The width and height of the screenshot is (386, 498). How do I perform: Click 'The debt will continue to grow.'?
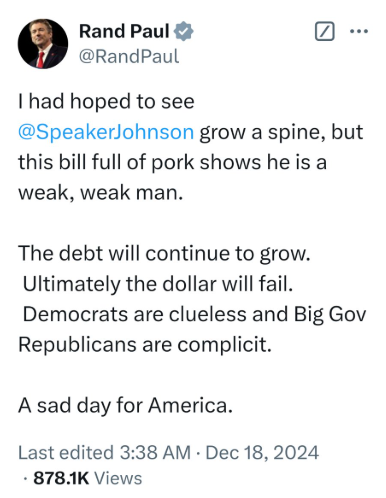click(x=164, y=253)
